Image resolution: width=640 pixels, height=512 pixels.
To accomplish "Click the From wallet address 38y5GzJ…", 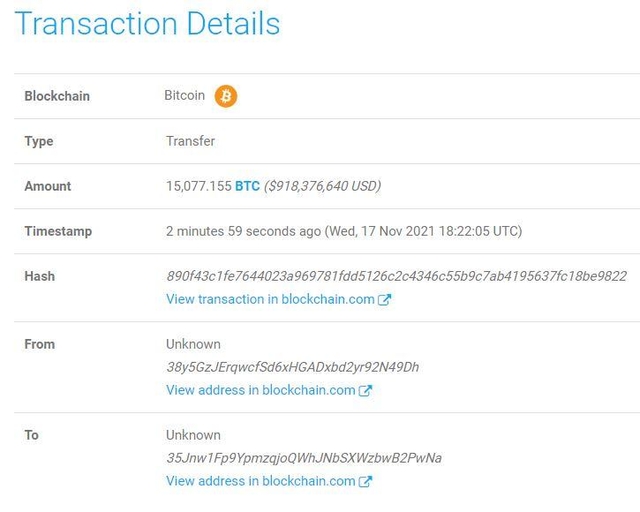I will click(293, 367).
